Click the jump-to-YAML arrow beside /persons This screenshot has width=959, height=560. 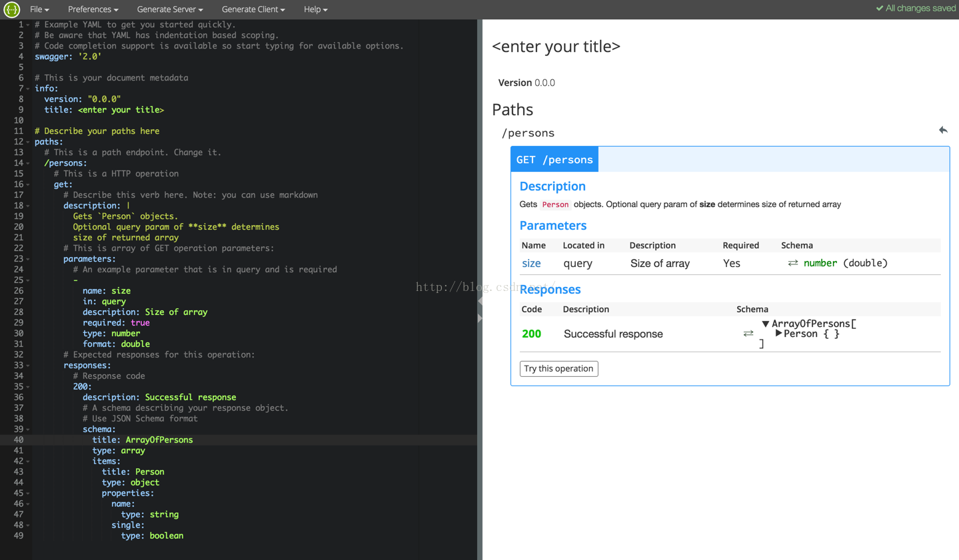click(x=943, y=130)
